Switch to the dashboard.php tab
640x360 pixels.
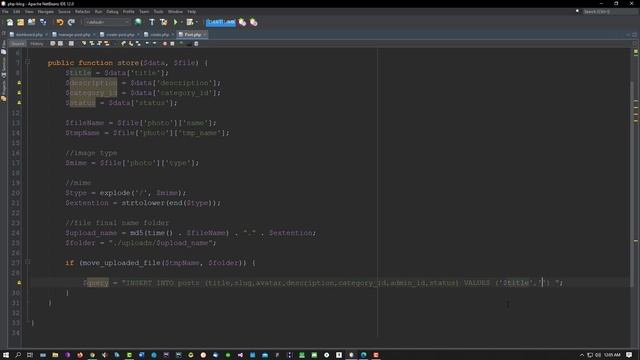(x=29, y=35)
